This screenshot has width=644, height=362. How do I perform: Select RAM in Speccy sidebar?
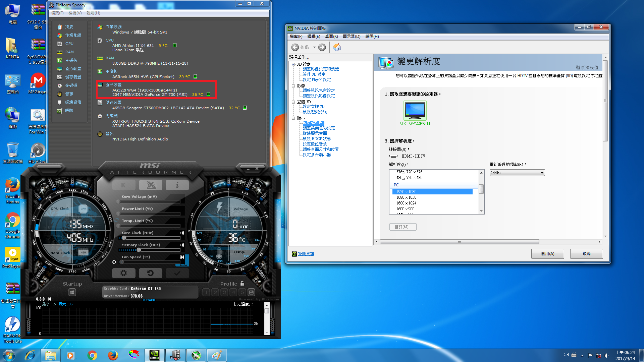tap(69, 52)
